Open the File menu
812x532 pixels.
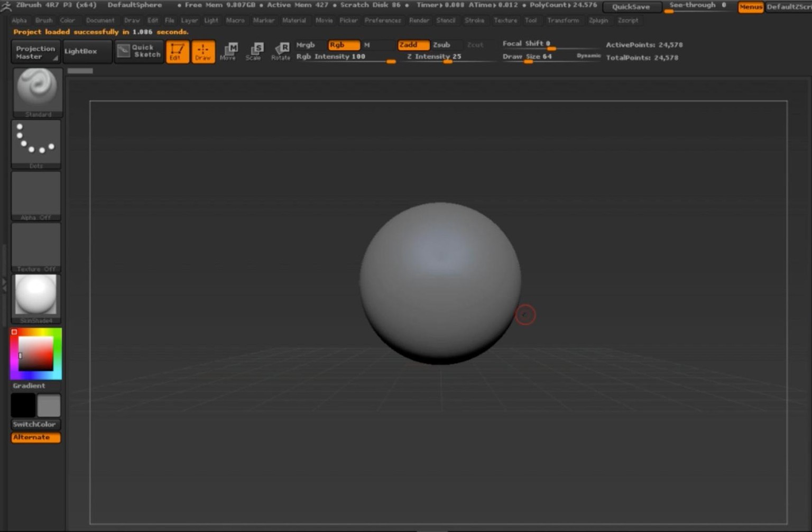(169, 20)
